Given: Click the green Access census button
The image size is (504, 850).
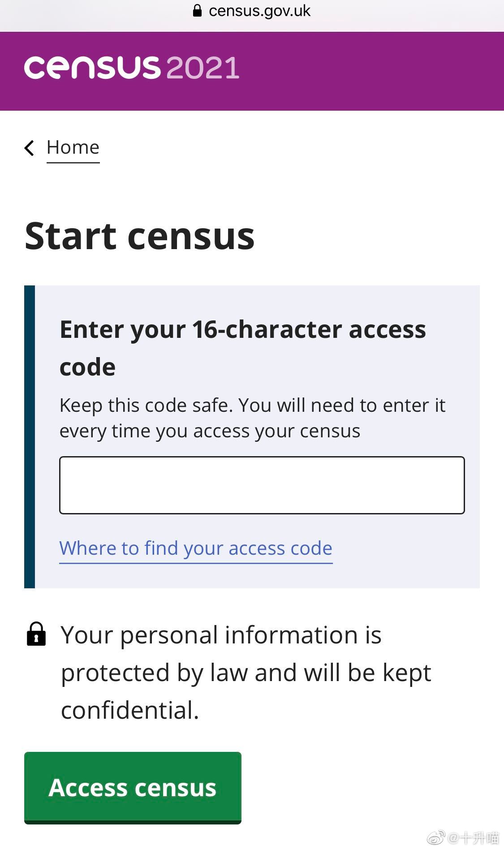Looking at the screenshot, I should pyautogui.click(x=133, y=787).
